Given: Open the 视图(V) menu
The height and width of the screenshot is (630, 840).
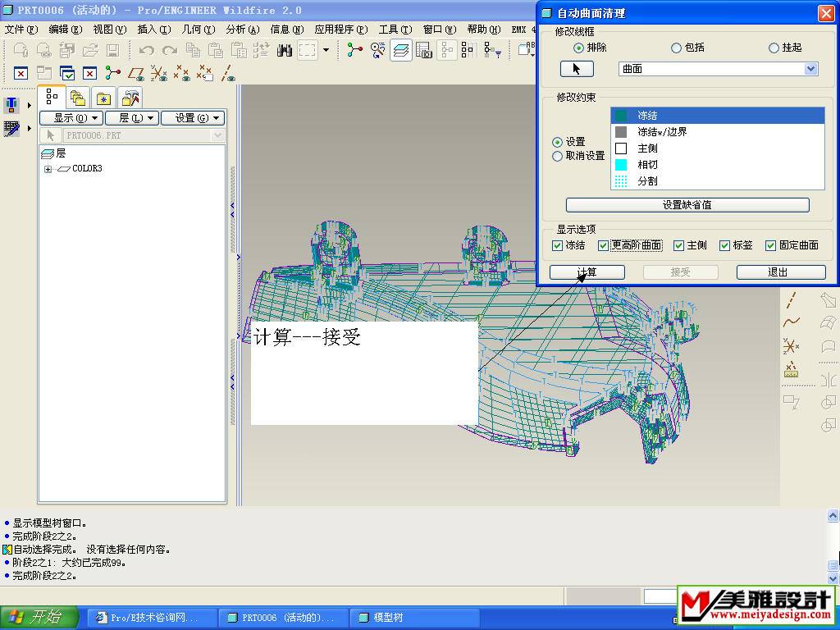Looking at the screenshot, I should click(x=110, y=30).
